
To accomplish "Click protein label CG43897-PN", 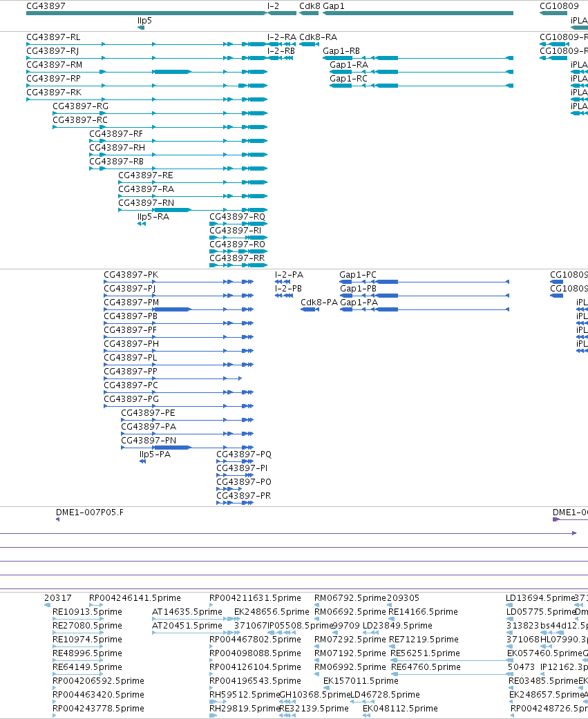I will click(x=149, y=440).
